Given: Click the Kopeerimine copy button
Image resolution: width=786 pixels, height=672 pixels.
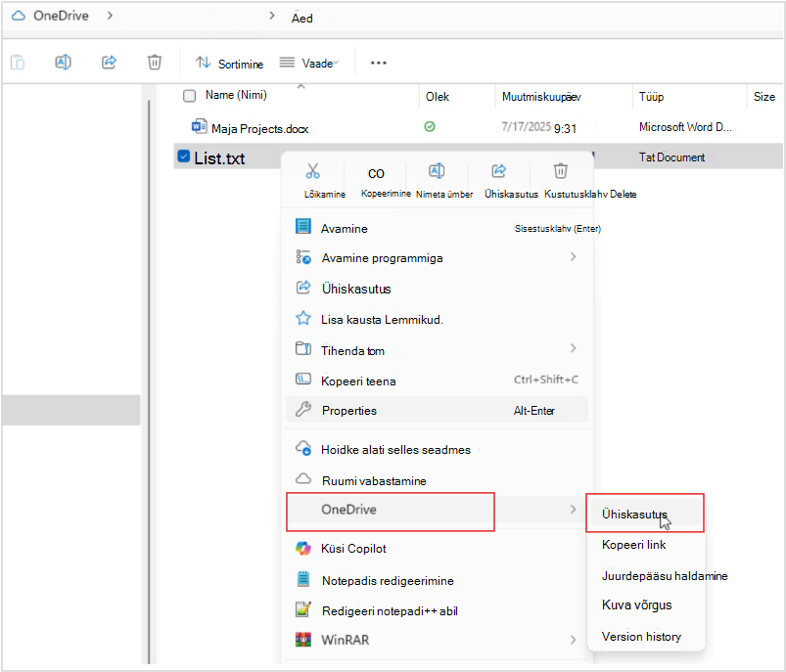Looking at the screenshot, I should tap(376, 173).
